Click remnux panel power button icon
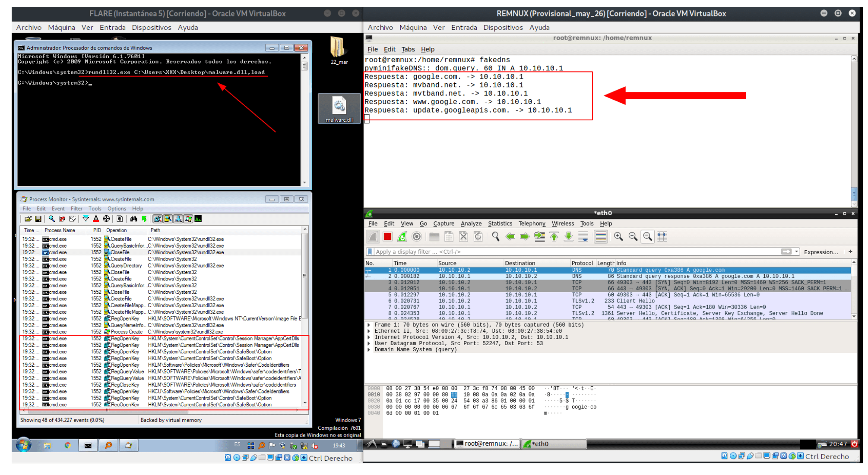 point(854,444)
